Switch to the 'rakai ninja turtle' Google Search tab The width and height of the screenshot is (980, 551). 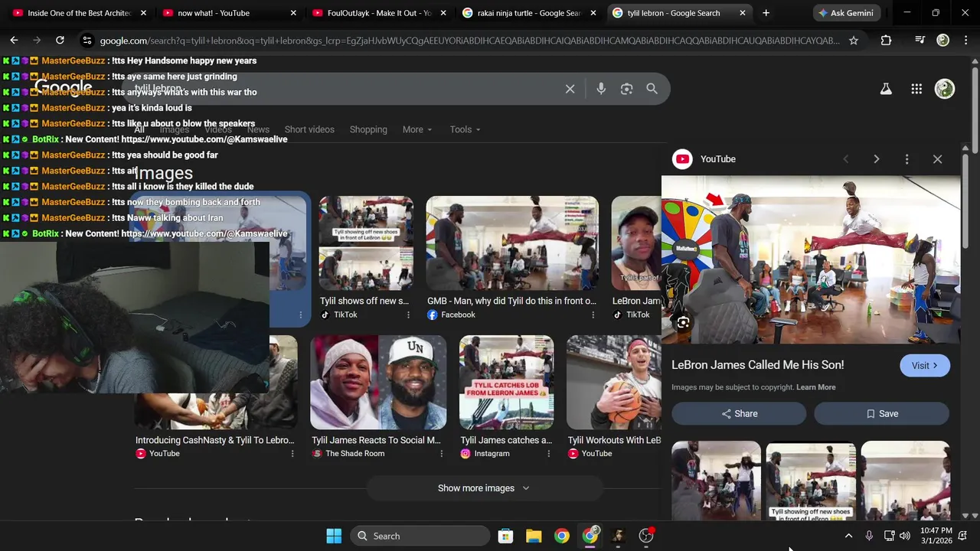(529, 13)
